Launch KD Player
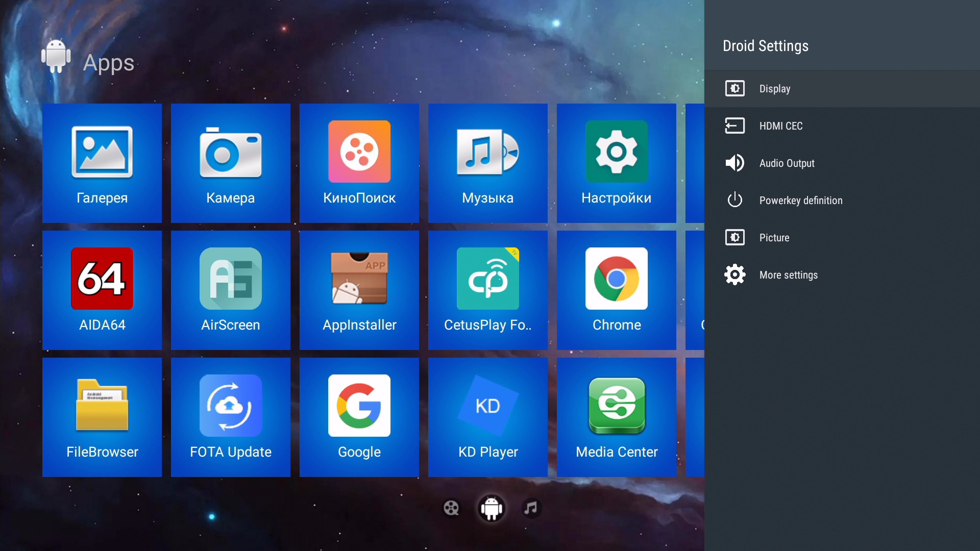Image resolution: width=980 pixels, height=551 pixels. (488, 417)
